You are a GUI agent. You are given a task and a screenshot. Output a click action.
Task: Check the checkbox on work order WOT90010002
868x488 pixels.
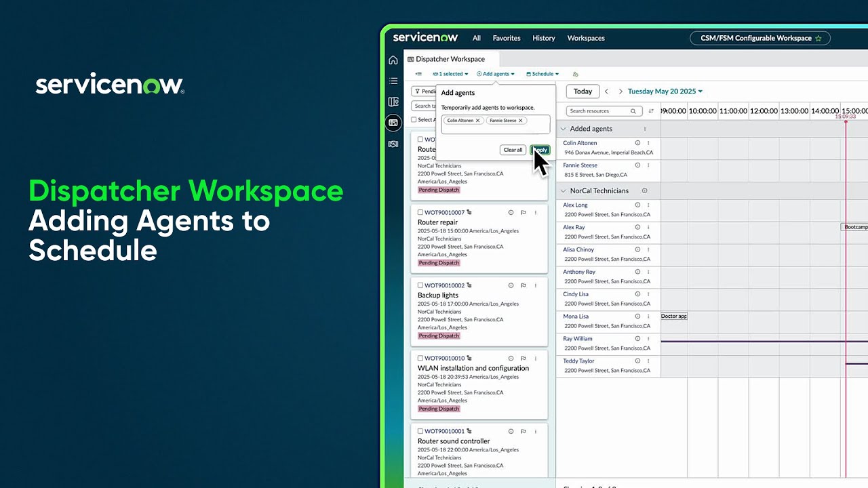(420, 285)
